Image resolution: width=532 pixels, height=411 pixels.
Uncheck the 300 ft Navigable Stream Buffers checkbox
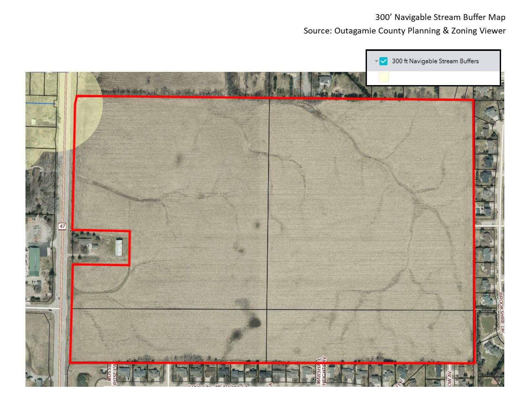[x=383, y=61]
